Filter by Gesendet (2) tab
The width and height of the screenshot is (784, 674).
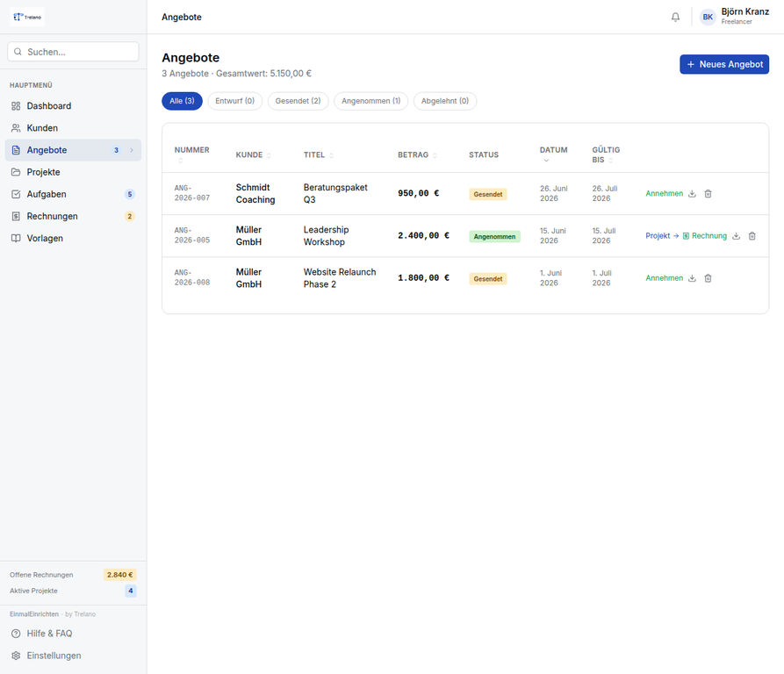tap(298, 101)
